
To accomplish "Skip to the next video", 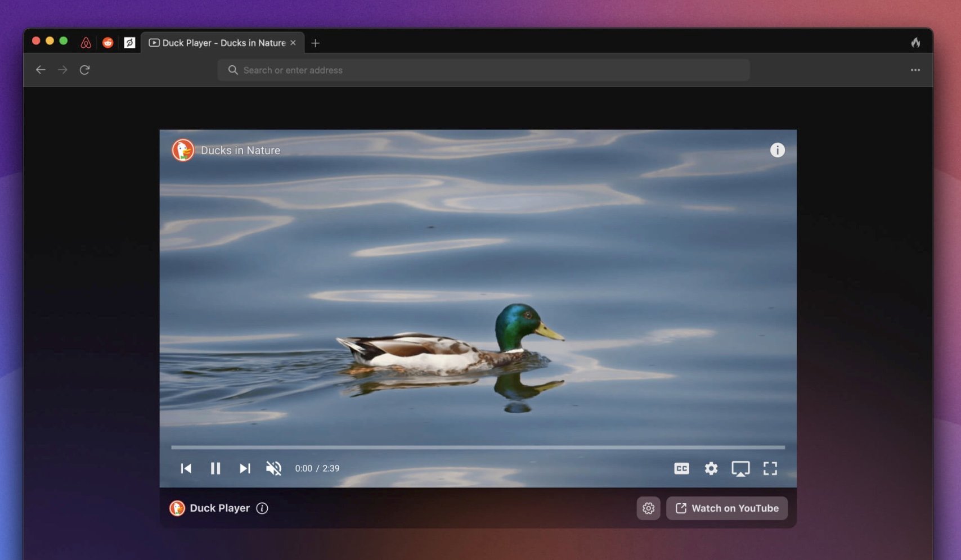I will [x=244, y=468].
